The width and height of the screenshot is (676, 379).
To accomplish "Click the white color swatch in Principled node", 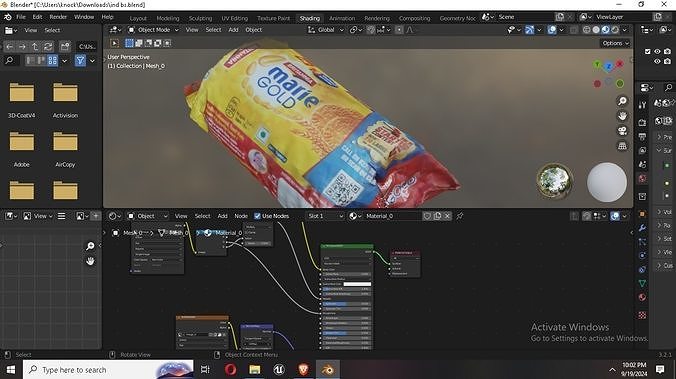I will tap(357, 284).
